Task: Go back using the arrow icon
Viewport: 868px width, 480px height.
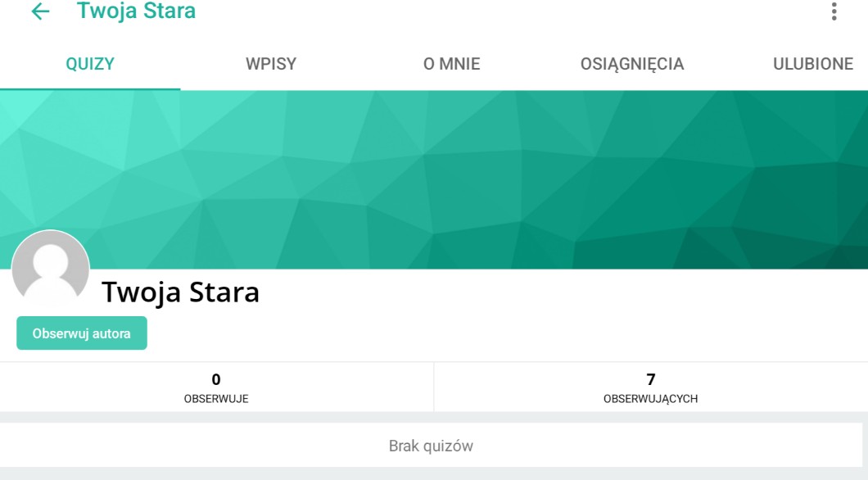Action: point(39,11)
